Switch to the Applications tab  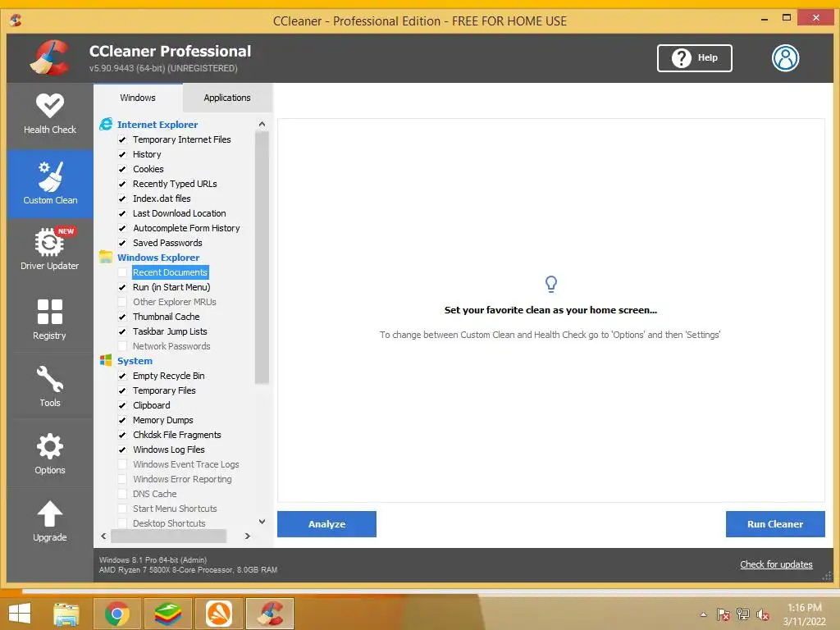click(x=227, y=98)
